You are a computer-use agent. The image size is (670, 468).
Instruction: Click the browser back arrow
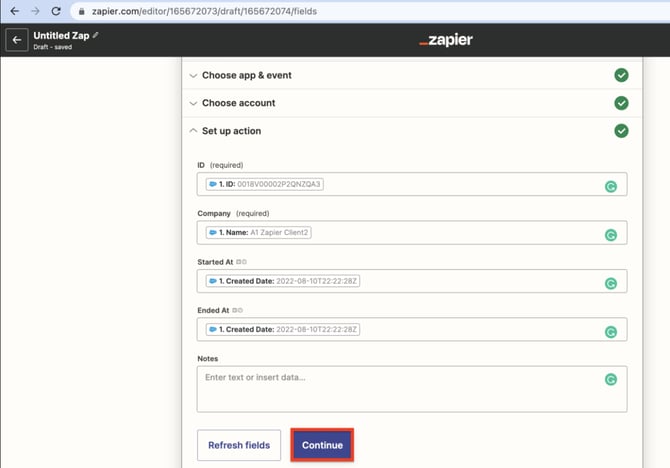click(x=14, y=11)
